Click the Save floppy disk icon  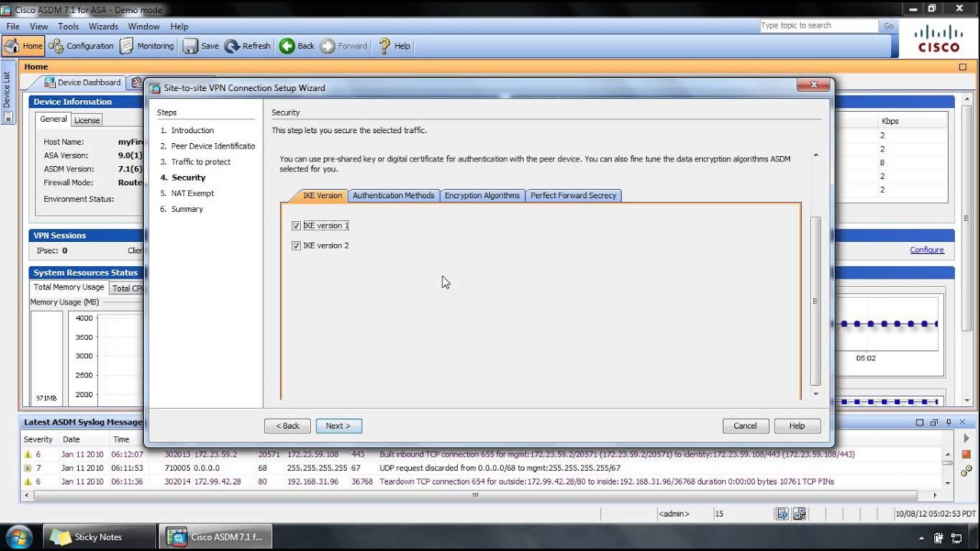pyautogui.click(x=190, y=46)
